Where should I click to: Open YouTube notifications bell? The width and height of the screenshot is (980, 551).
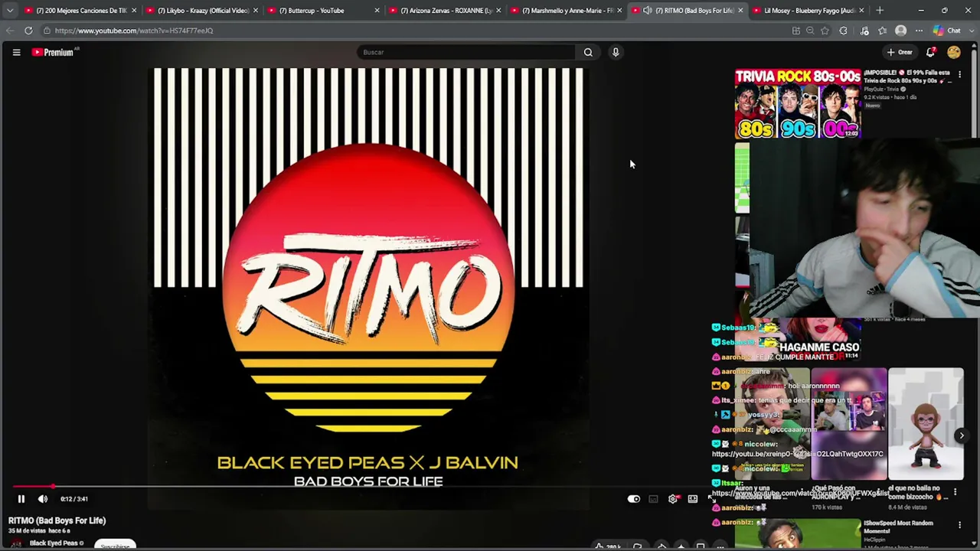point(930,52)
